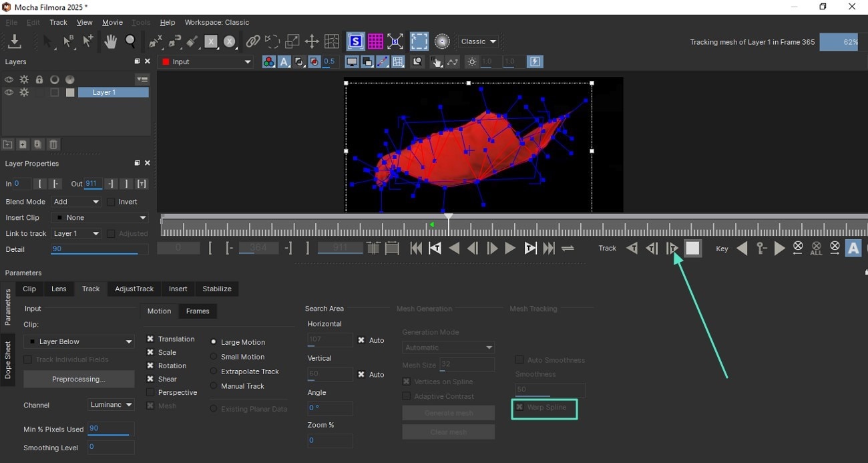This screenshot has width=868, height=463.
Task: Switch to the Stabilize tab
Action: 217,289
